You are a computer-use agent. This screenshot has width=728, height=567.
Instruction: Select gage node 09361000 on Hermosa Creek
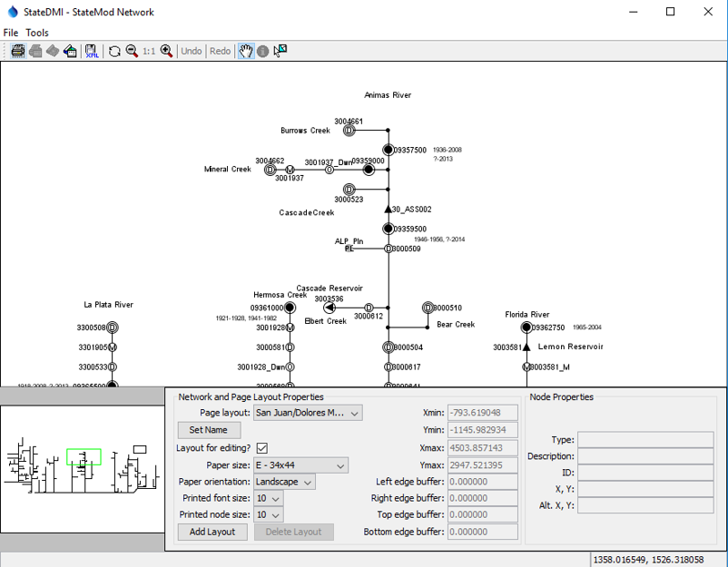click(x=290, y=308)
